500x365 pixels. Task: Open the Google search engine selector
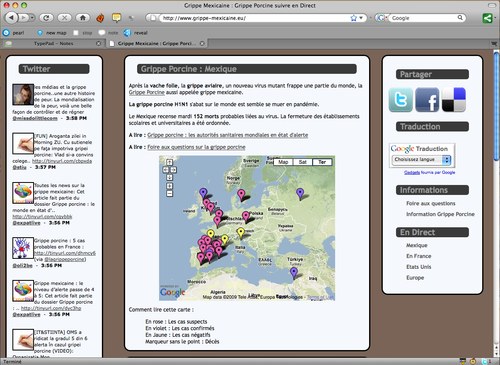point(381,18)
